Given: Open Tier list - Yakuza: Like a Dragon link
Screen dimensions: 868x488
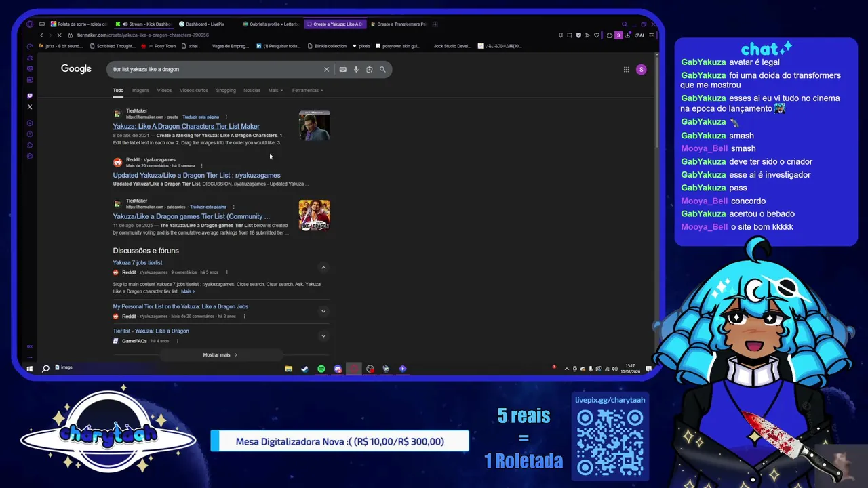Looking at the screenshot, I should pos(151,331).
